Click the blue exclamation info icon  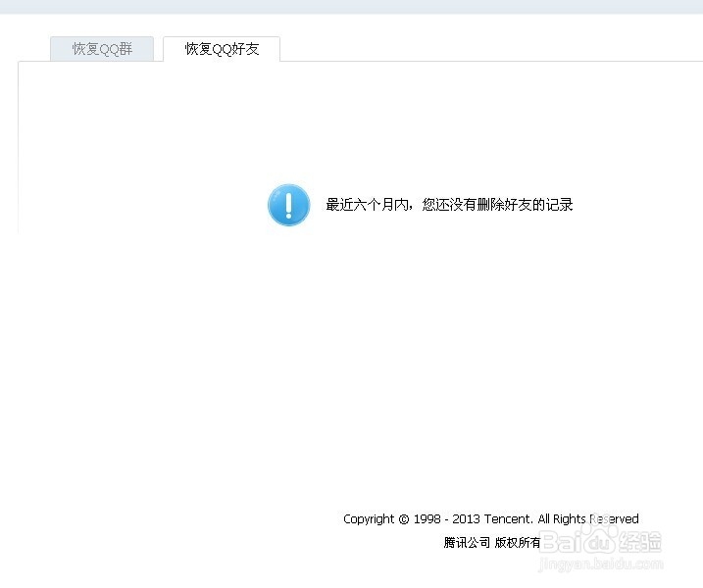pos(288,205)
